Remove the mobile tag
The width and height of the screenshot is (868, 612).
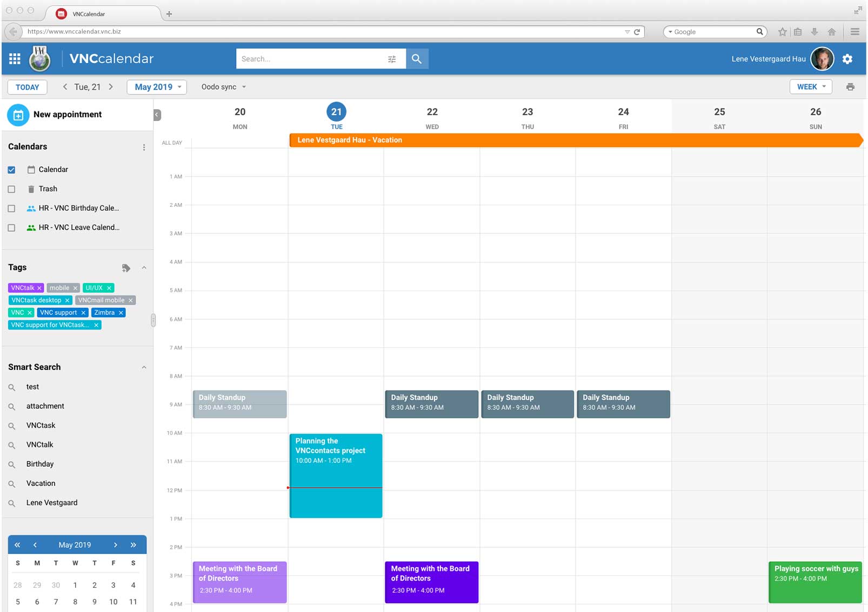pos(75,288)
